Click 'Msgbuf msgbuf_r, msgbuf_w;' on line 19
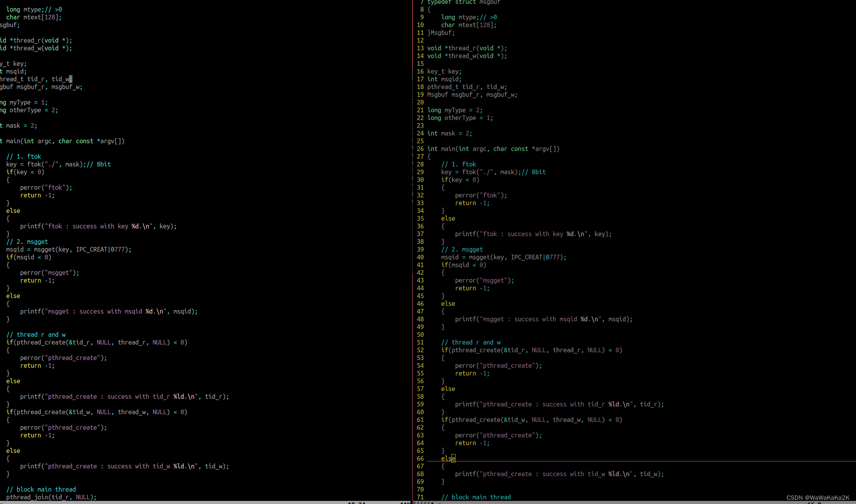The height and width of the screenshot is (504, 856). [472, 95]
